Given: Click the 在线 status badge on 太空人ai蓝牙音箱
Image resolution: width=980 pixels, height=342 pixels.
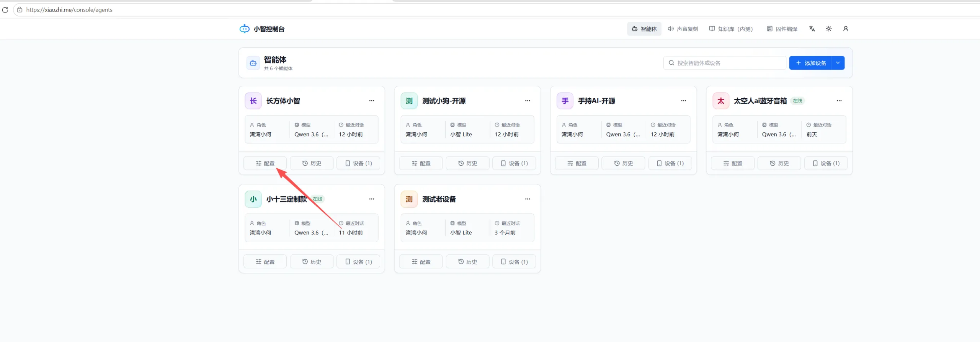Looking at the screenshot, I should coord(797,101).
